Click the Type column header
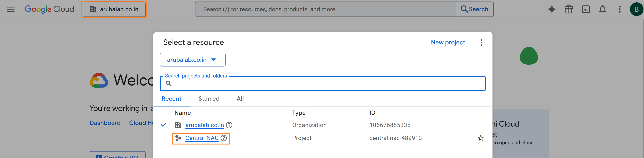This screenshot has height=158, width=644. pyautogui.click(x=299, y=113)
